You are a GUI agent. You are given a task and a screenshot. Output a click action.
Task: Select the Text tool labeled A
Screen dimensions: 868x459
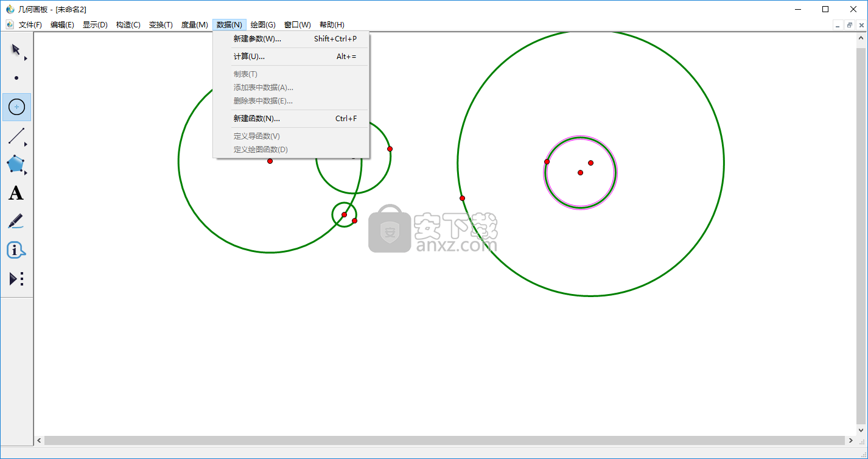click(16, 193)
